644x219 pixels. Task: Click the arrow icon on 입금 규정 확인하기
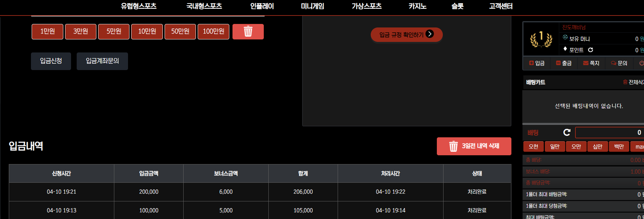click(x=429, y=34)
